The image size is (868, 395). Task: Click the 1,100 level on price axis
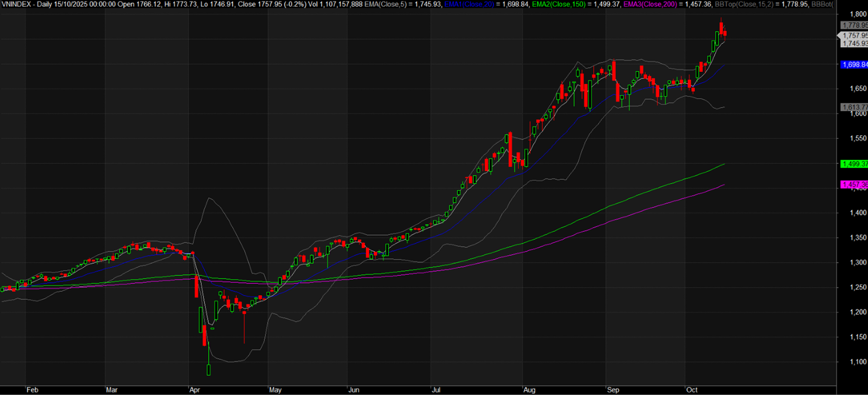click(x=852, y=362)
